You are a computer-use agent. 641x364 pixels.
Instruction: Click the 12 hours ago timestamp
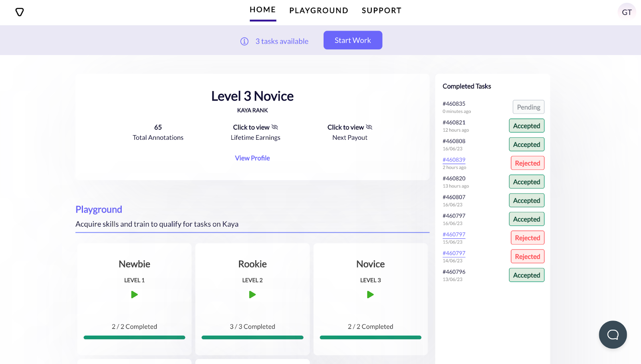click(x=456, y=130)
